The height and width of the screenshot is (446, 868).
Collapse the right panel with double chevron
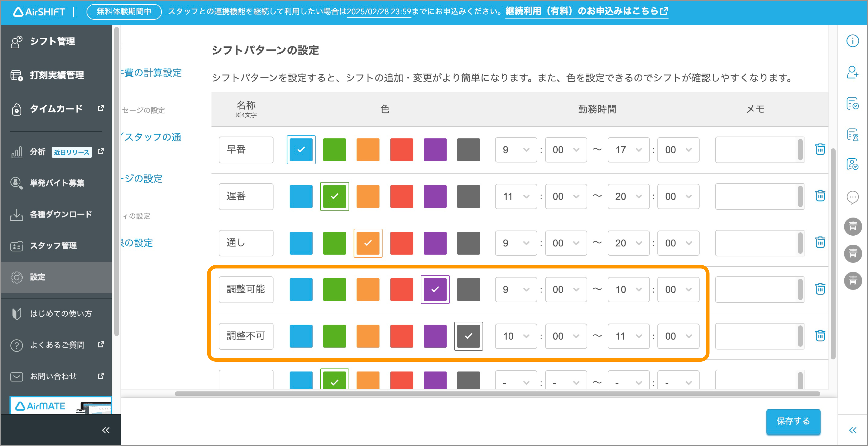(853, 430)
